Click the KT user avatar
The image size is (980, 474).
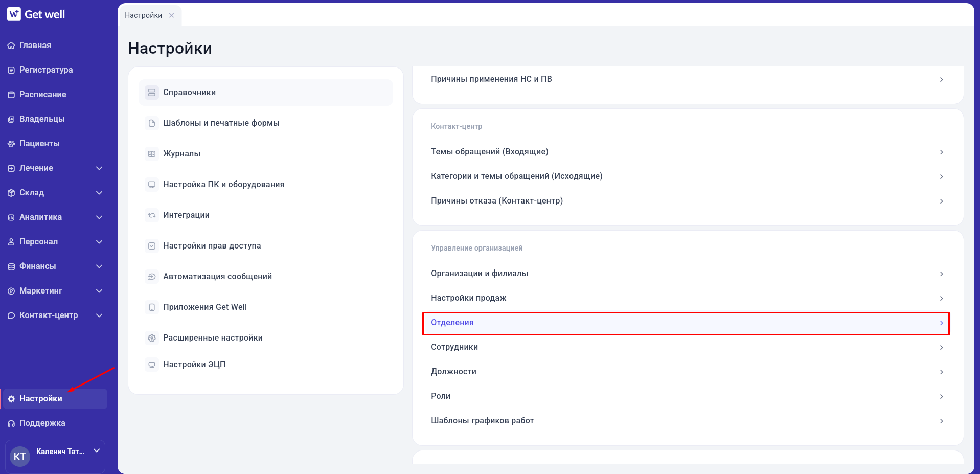(x=20, y=456)
